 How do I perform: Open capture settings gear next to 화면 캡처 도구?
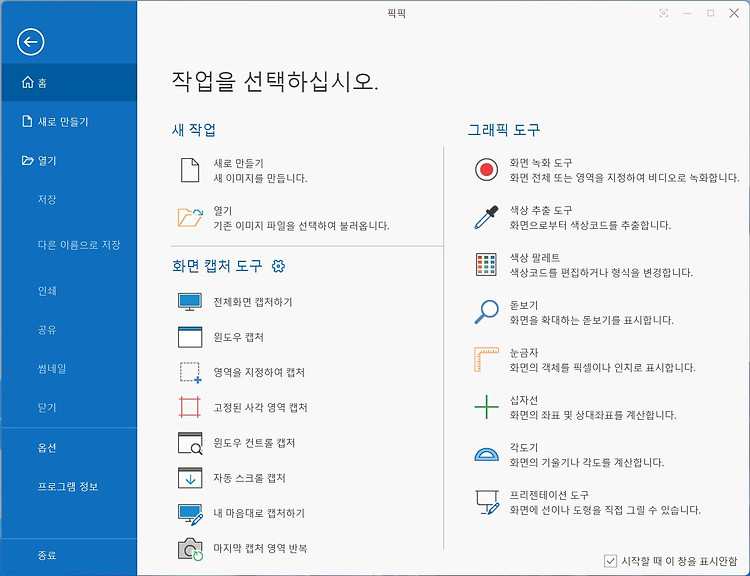click(x=278, y=266)
